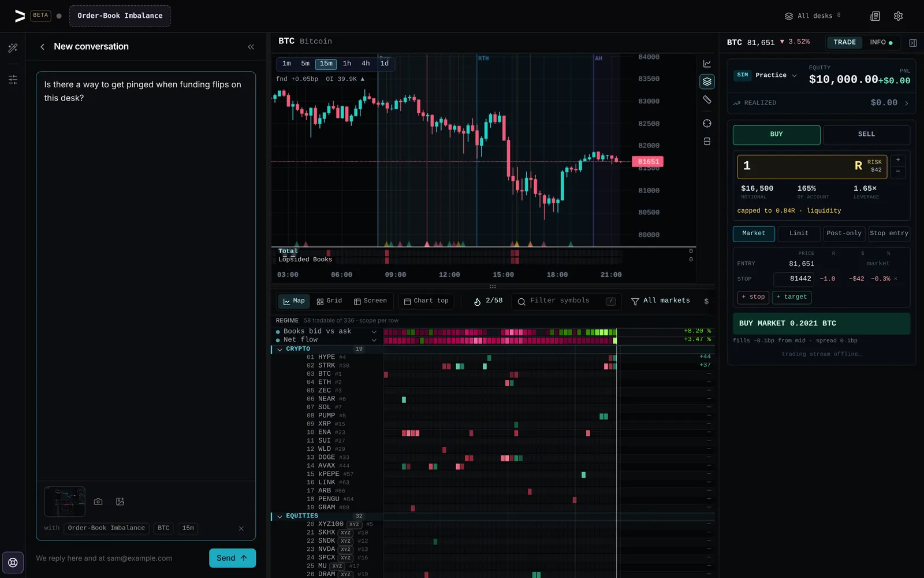Click BUY MARKET 0.2021 BTC button
The image size is (924, 578).
[x=821, y=324]
